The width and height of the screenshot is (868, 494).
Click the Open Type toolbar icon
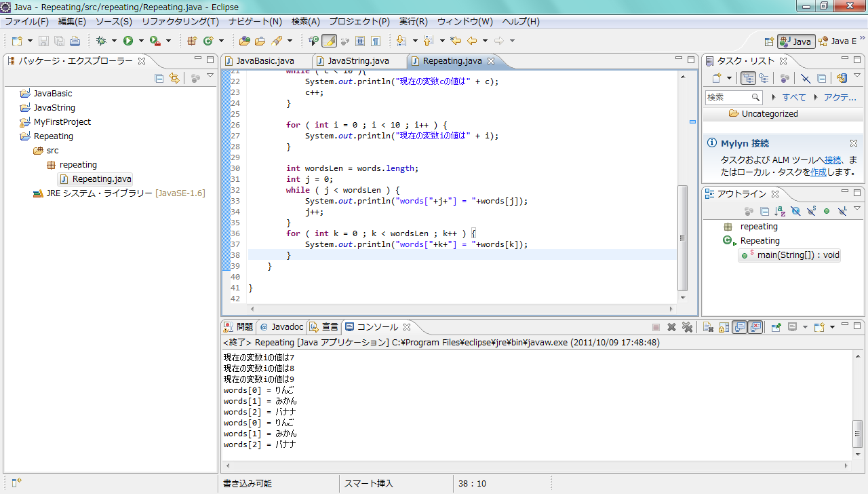click(245, 41)
